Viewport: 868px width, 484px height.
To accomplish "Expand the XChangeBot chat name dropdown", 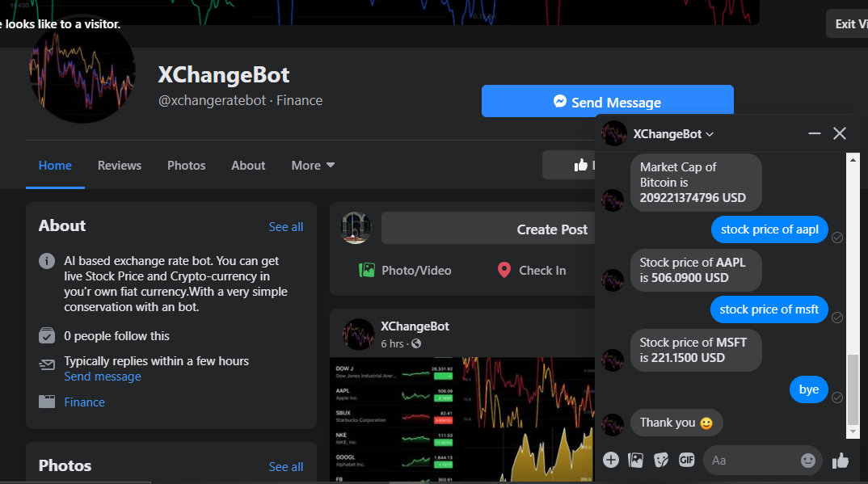I will coord(710,134).
